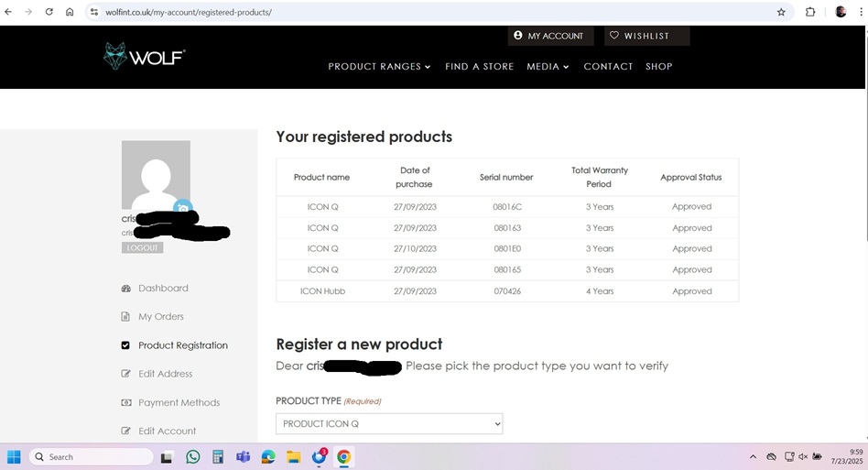
Task: Click the WOLF logo
Action: click(144, 56)
